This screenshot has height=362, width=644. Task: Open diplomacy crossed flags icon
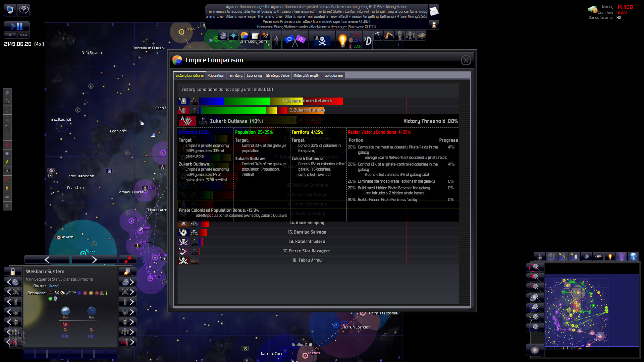[295, 41]
